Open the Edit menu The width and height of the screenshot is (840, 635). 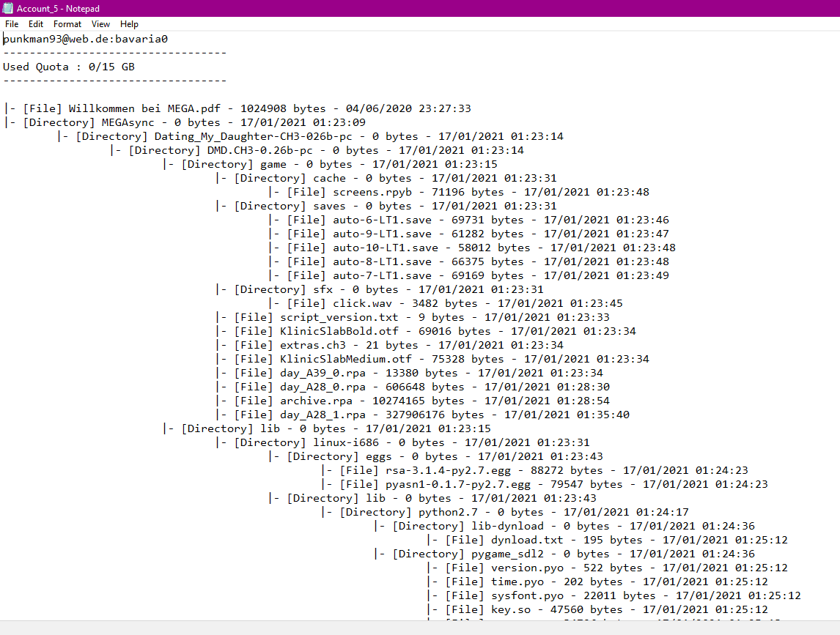[x=36, y=24]
